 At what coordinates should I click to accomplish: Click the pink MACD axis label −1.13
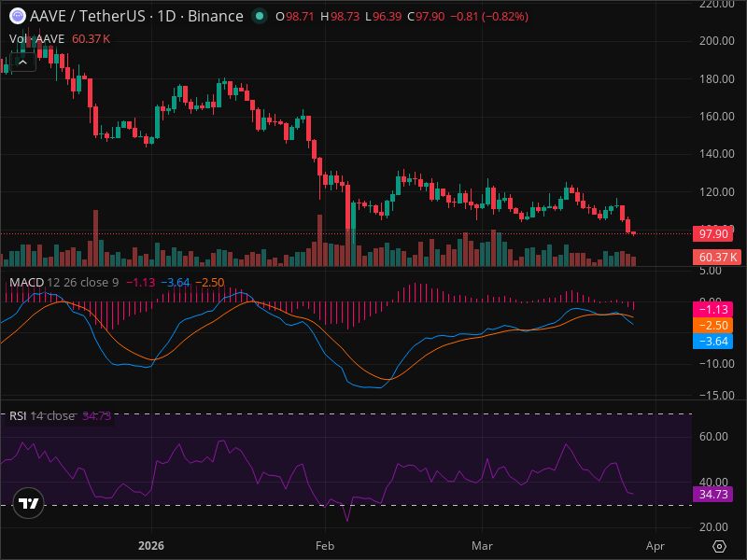click(712, 310)
